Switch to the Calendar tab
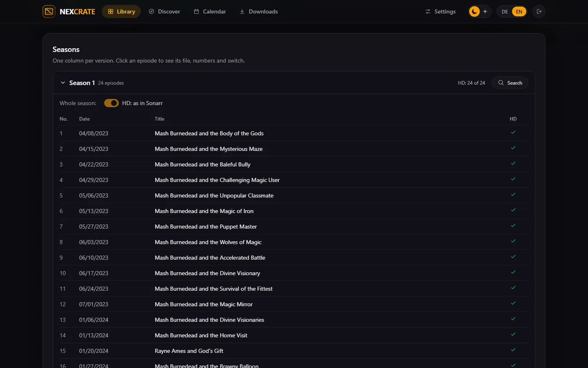Screen dimensions: 588x368 click(x=210, y=11)
